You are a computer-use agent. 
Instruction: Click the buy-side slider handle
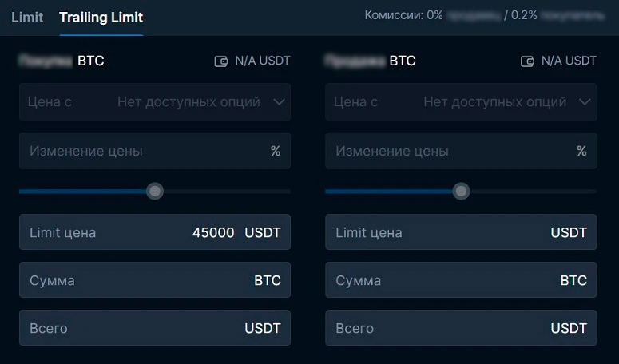[155, 192]
